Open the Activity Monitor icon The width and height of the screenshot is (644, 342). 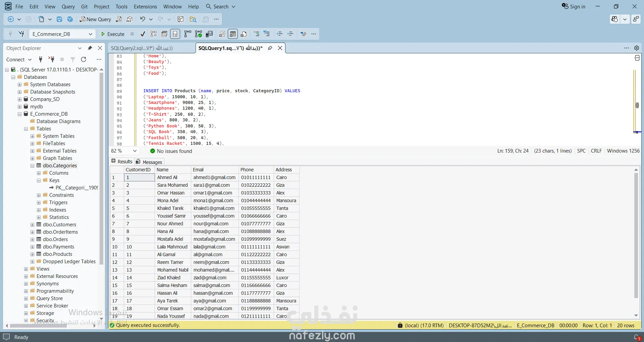(x=180, y=19)
